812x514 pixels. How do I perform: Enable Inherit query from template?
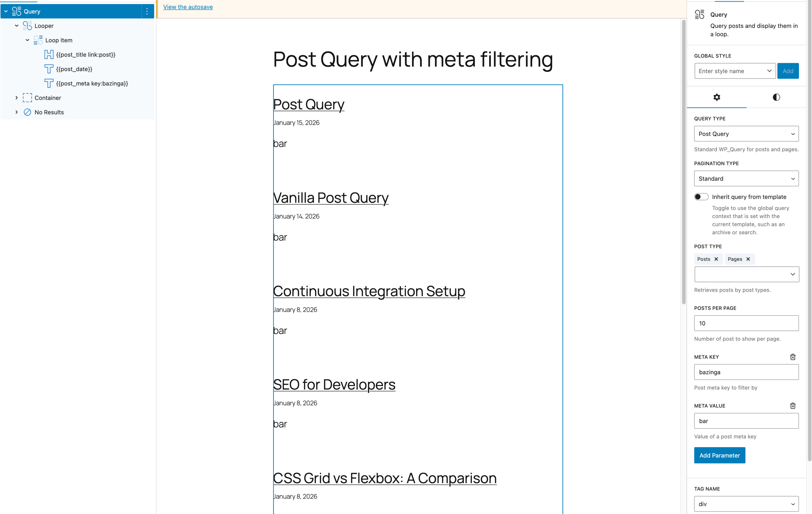click(701, 197)
